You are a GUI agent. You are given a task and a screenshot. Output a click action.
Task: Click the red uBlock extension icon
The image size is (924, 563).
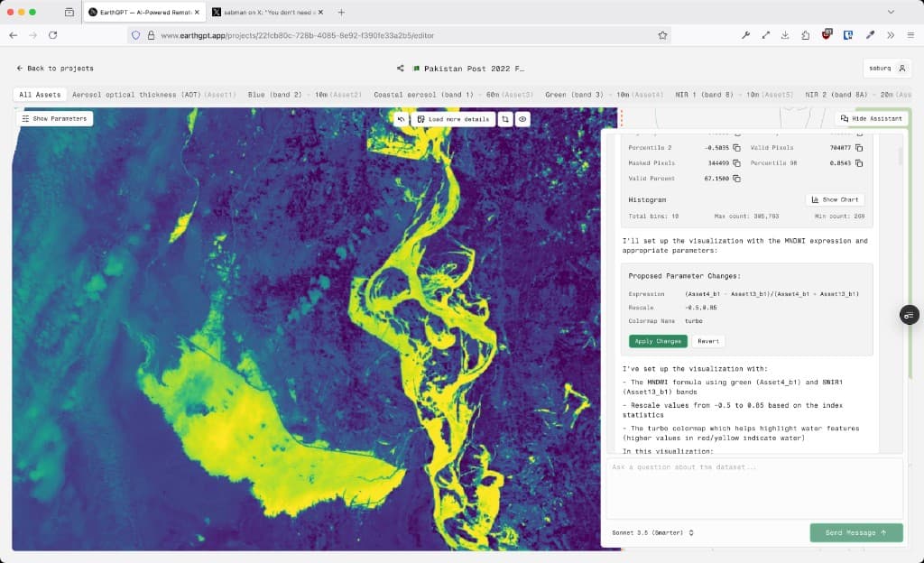coord(827,34)
